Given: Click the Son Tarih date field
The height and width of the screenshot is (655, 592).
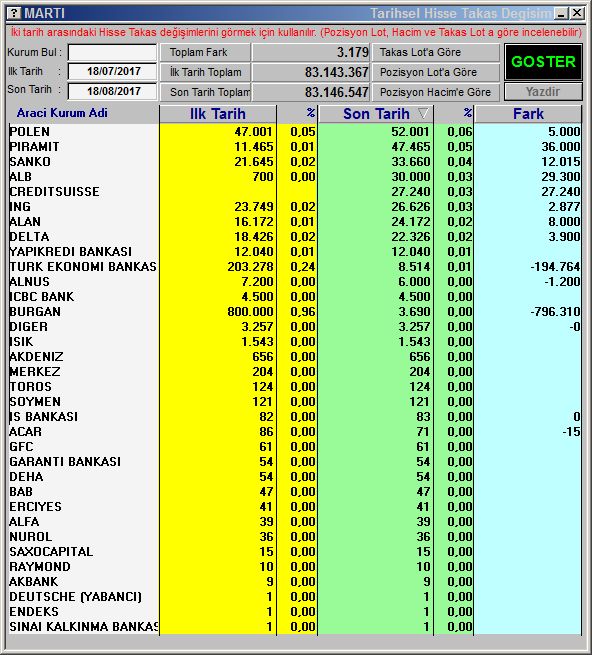Looking at the screenshot, I should click(112, 91).
